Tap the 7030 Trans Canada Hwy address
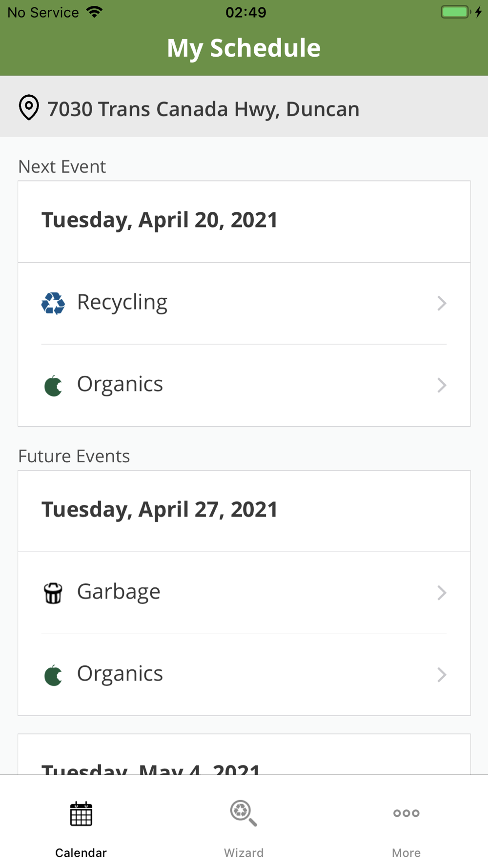 coord(203,109)
